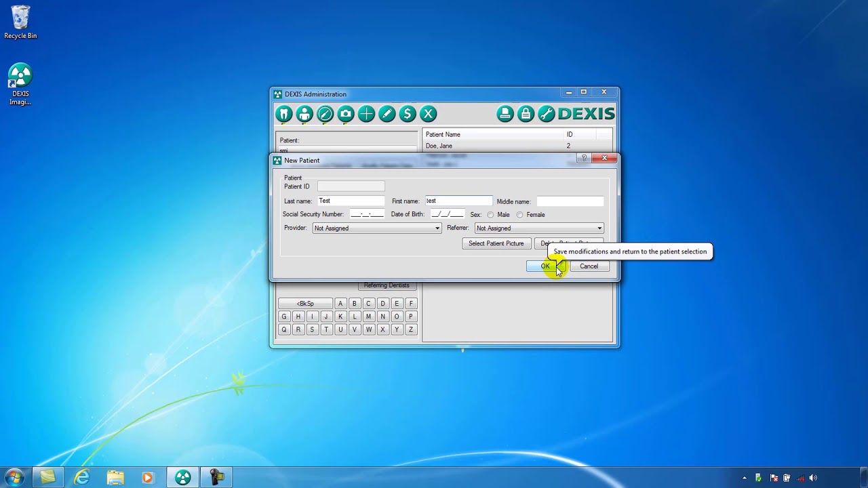The width and height of the screenshot is (868, 488).
Task: Click the Action Center flag tray icon
Action: [772, 478]
